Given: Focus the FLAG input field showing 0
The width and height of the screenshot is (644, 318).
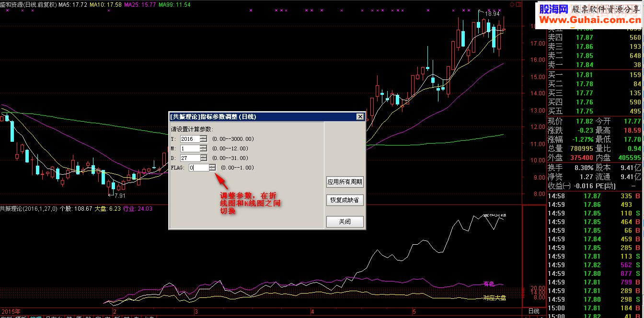Looking at the screenshot, I should tap(198, 168).
